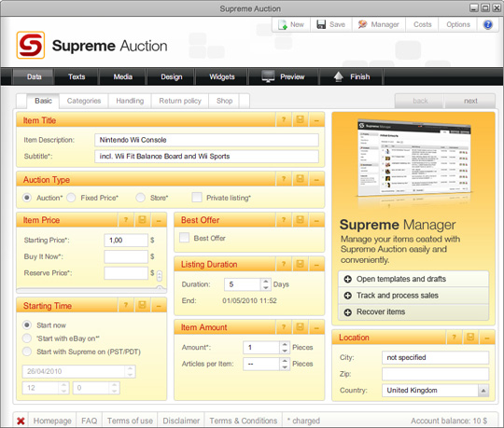Collapse the Listing Duration panel
Image resolution: width=504 pixels, height=428 pixels.
[316, 264]
